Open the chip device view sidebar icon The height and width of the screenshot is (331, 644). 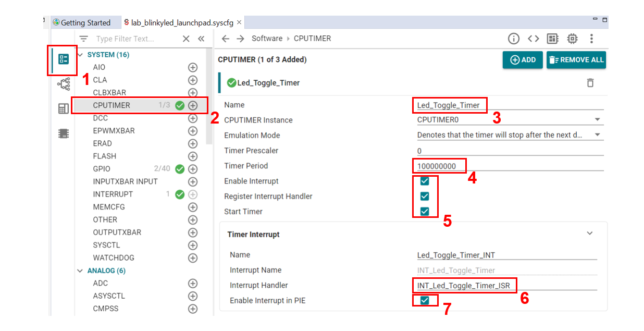point(64,133)
